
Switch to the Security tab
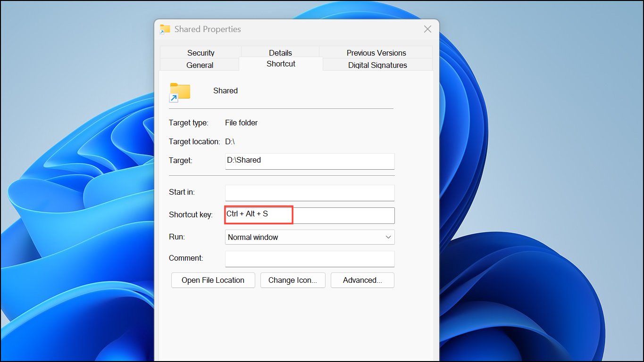tap(201, 52)
